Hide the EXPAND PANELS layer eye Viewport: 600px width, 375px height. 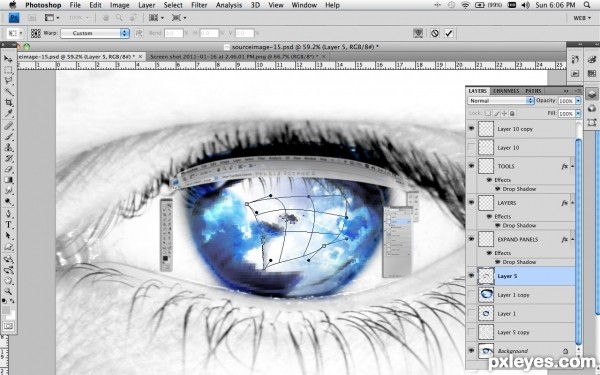471,239
